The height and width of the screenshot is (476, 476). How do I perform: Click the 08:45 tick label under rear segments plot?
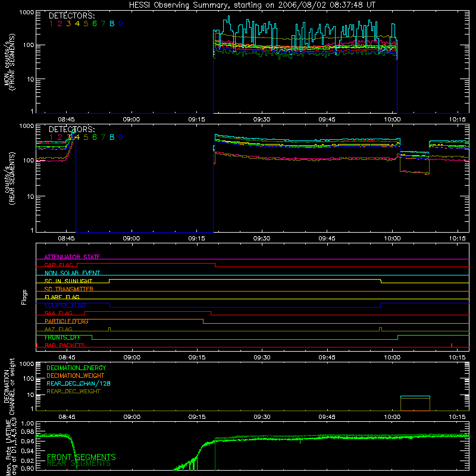coord(66,239)
